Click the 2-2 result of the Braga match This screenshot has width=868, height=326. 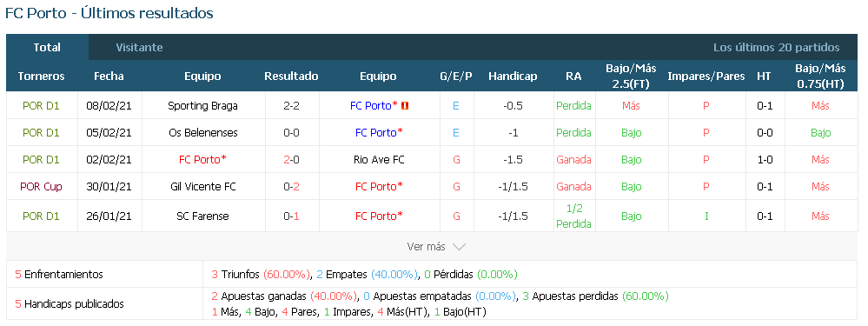coord(291,106)
